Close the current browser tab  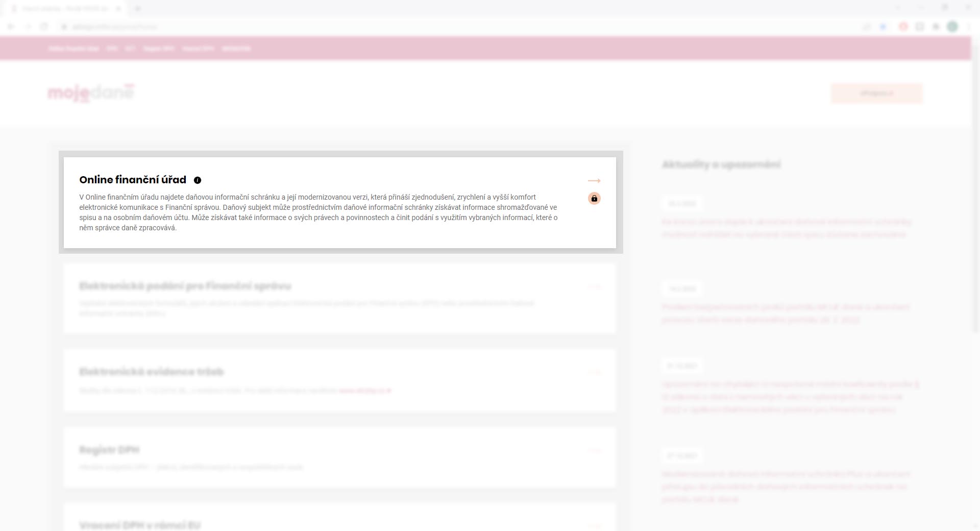coord(119,9)
